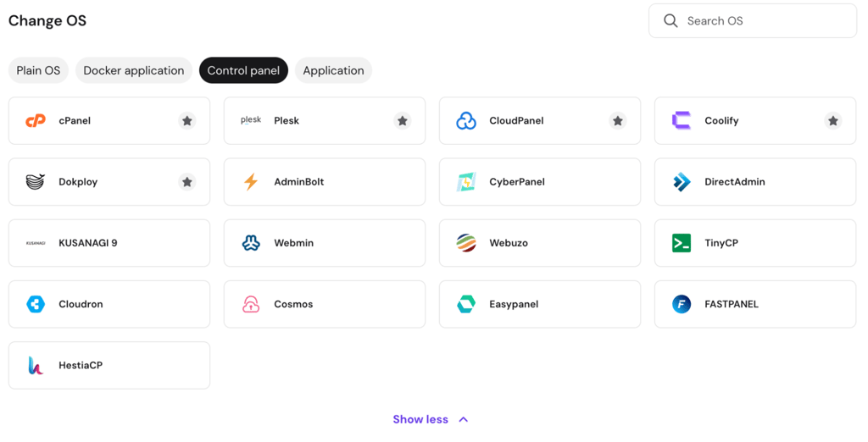
Task: Toggle the favorite star on cPanel
Action: click(x=187, y=120)
